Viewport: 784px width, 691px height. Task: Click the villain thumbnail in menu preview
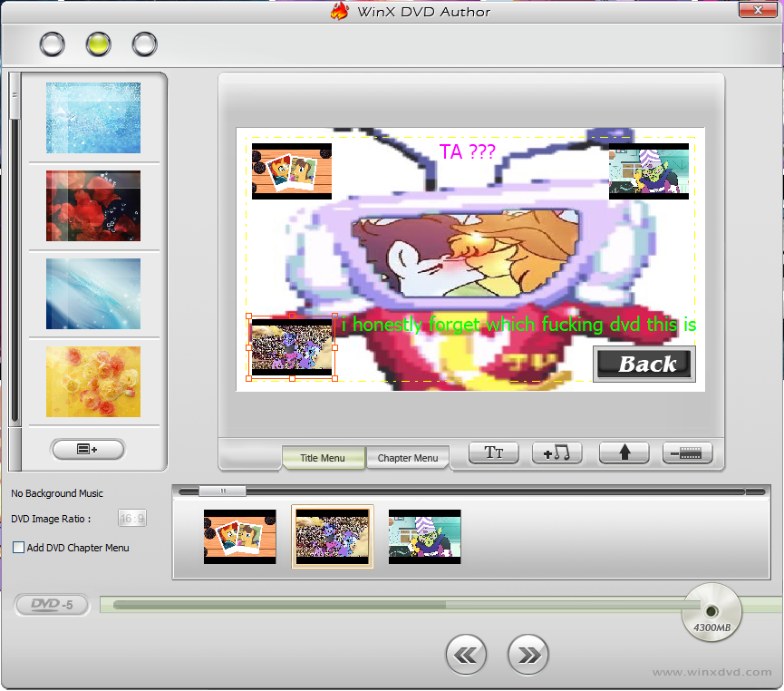649,171
